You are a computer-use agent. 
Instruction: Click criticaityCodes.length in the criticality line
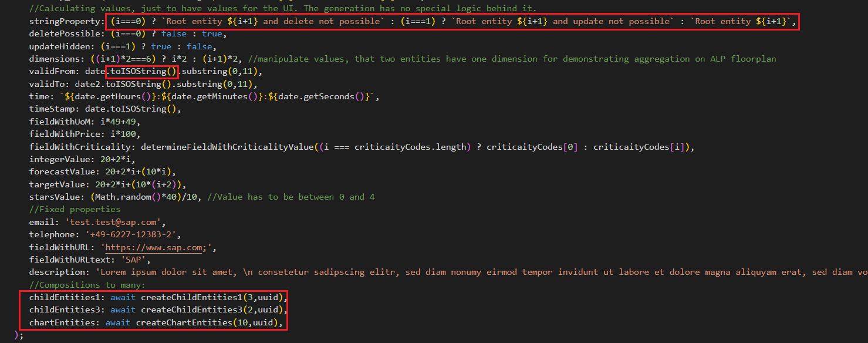pyautogui.click(x=411, y=147)
